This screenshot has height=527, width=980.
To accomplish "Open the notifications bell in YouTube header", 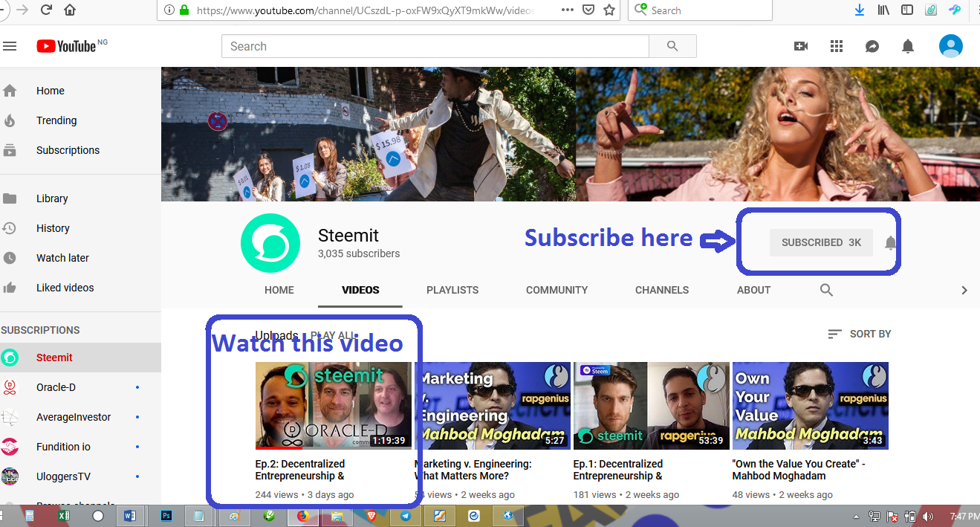I will [908, 46].
